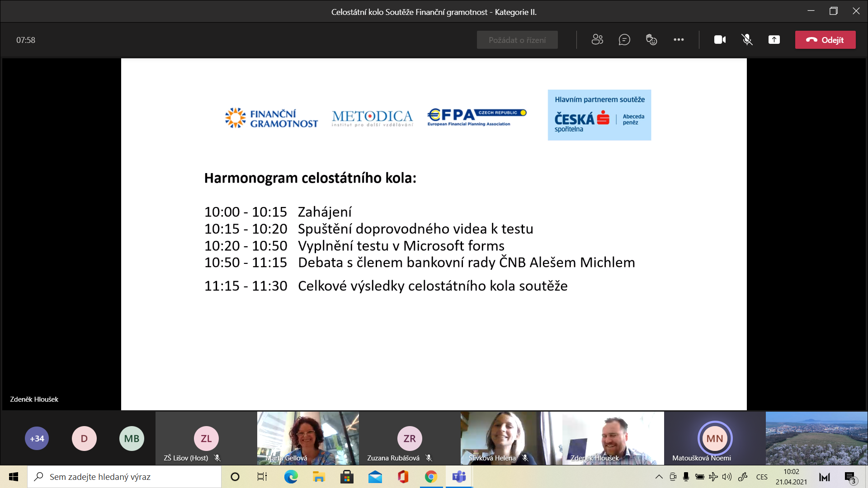Viewport: 868px width, 488px height.
Task: Open the more actions menu
Action: 679,40
